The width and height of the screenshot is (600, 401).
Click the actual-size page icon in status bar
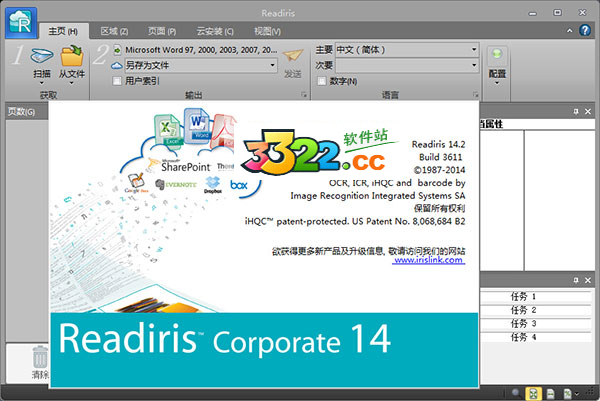(567, 393)
